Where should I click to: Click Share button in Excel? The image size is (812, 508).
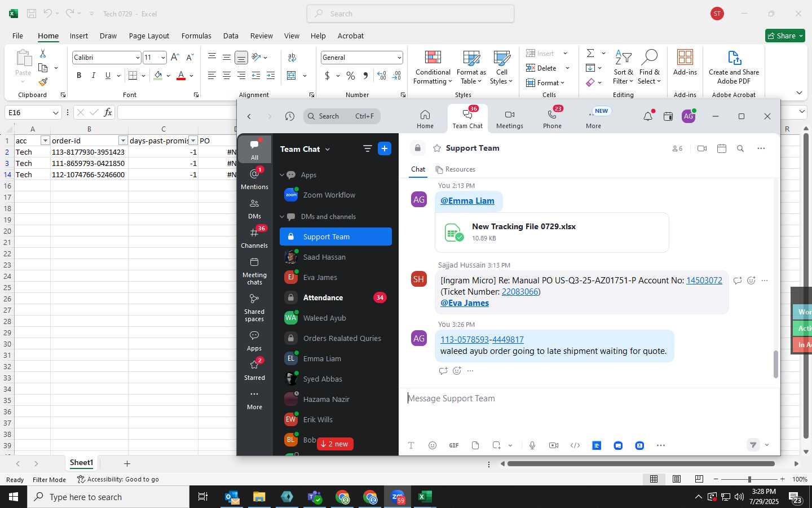coord(785,36)
